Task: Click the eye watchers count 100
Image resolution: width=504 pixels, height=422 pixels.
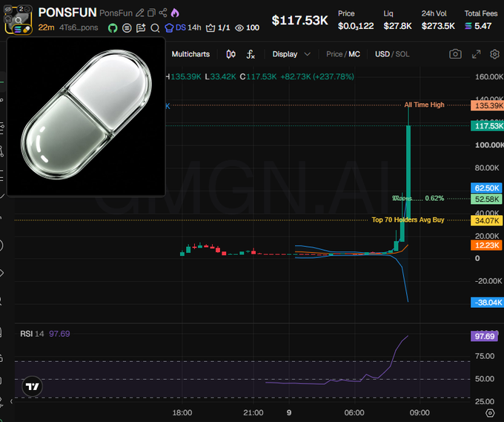Action: coord(247,27)
